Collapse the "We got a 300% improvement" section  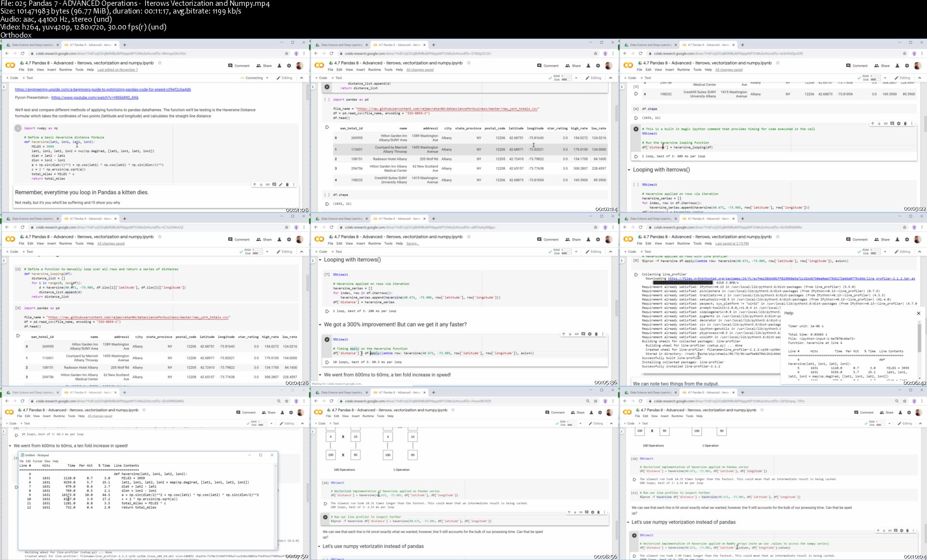pos(320,324)
